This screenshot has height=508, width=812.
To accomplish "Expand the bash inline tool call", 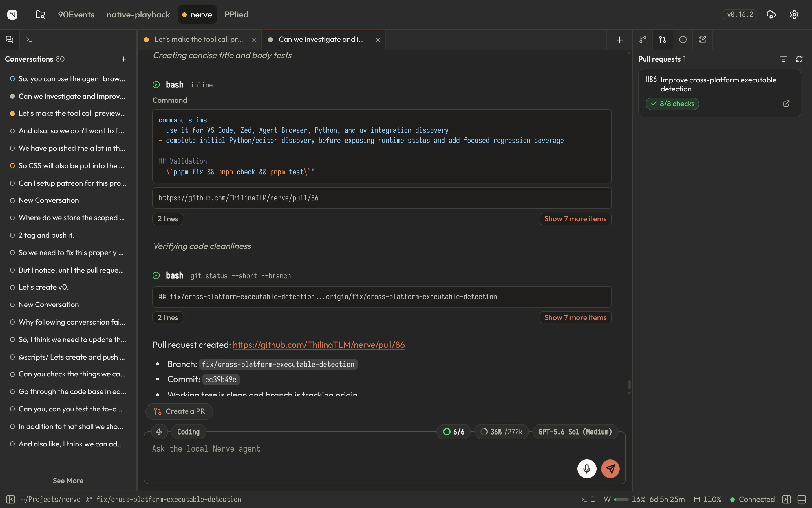I will tap(183, 85).
